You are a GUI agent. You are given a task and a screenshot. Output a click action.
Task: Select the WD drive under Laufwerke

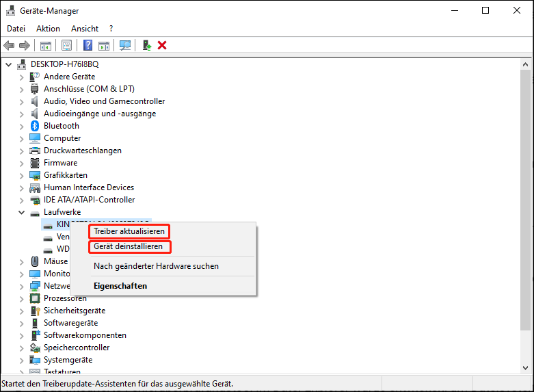pos(63,249)
